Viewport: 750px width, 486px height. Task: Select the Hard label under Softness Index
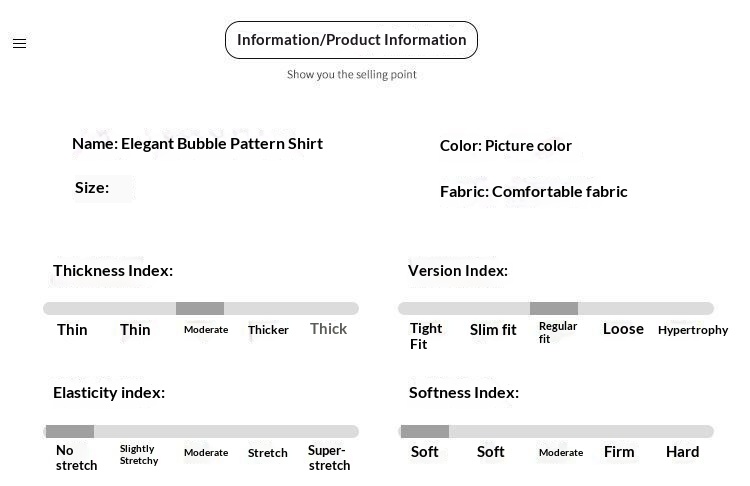682,452
